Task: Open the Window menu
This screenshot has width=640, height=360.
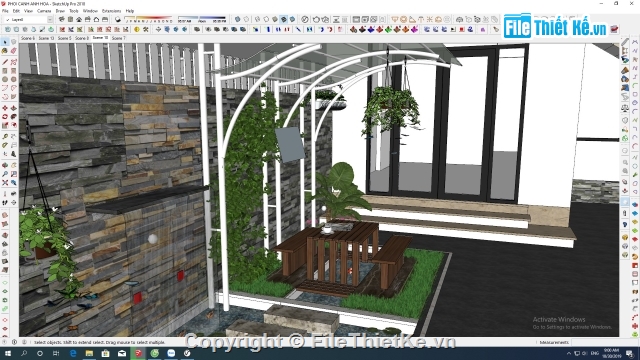Action: pos(90,11)
